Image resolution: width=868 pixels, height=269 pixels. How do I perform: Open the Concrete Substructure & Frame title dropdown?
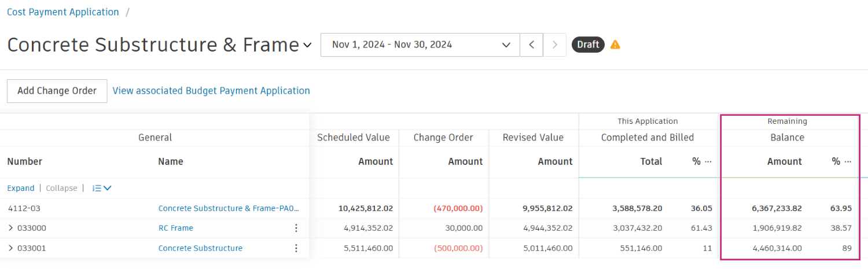pos(307,45)
